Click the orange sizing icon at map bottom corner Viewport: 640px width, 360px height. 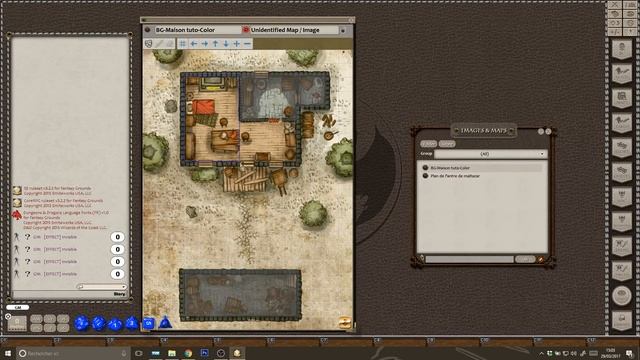pos(345,322)
